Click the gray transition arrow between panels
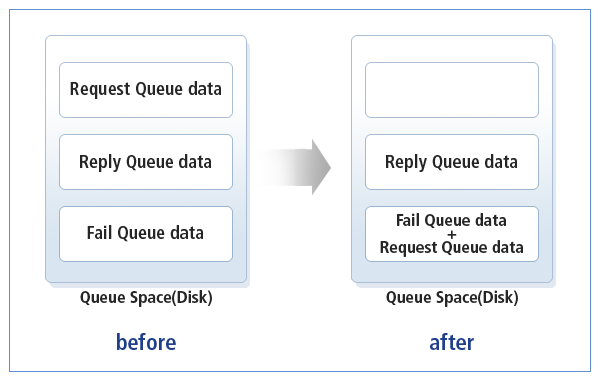 pyautogui.click(x=295, y=167)
